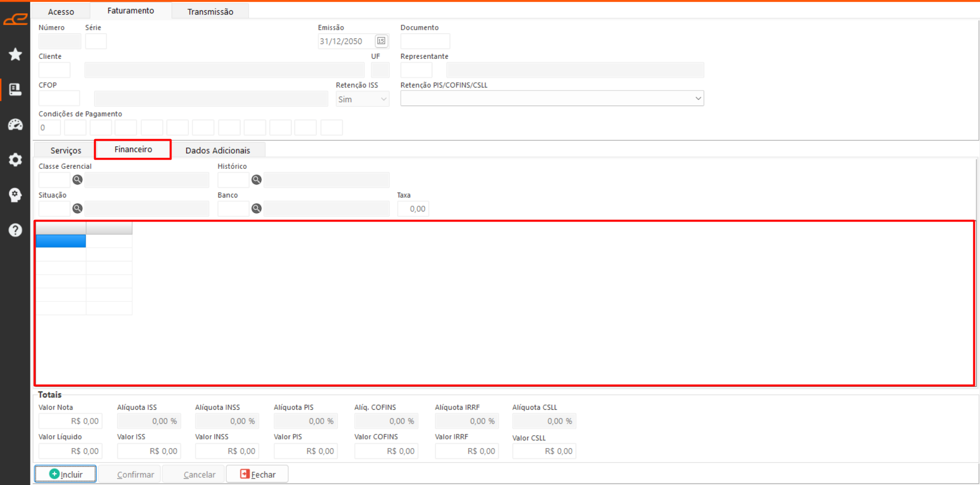Open the Dados Adicionais tab
Viewport: 980px width, 485px height.
click(217, 150)
